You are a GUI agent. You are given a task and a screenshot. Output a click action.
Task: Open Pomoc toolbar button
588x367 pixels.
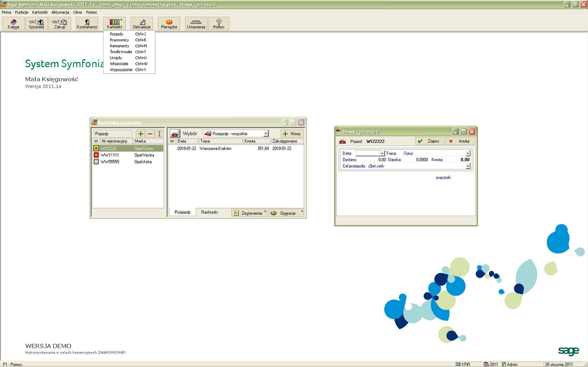219,23
